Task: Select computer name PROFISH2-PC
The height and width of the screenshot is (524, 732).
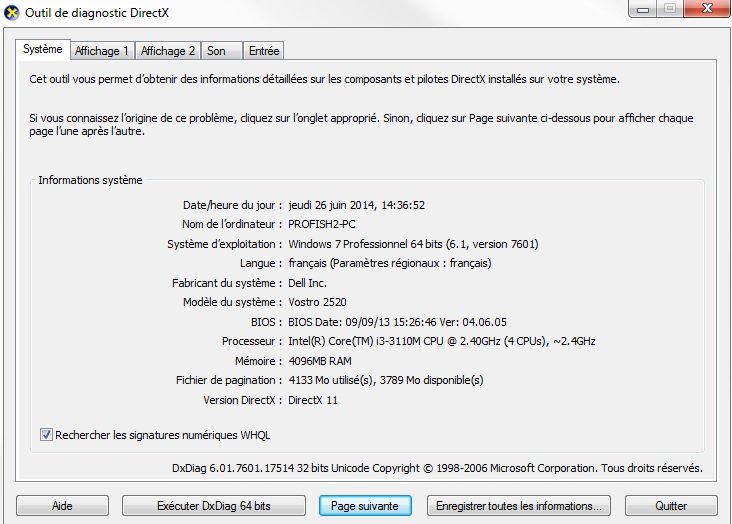Action: point(322,224)
